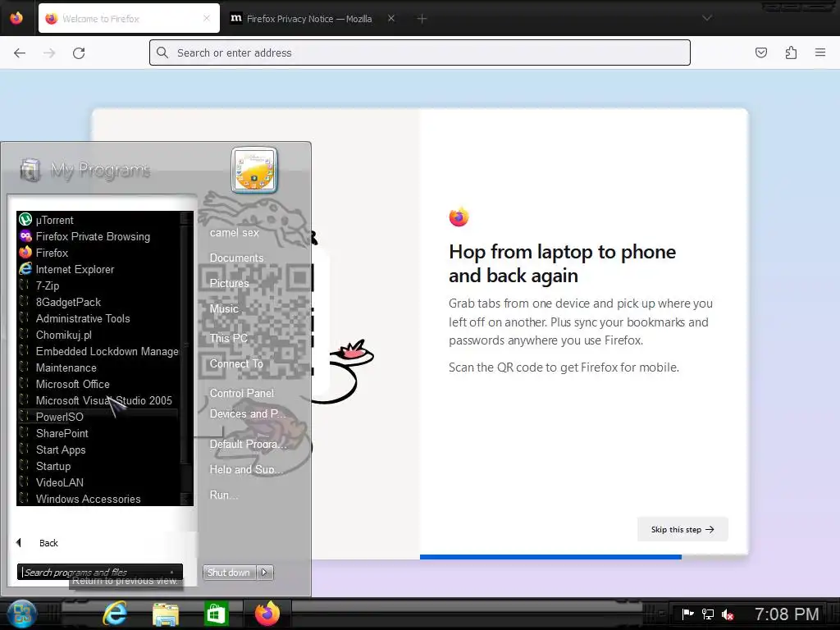Viewport: 840px width, 630px height.
Task: Click Firefox View icon in the tab bar
Action: (16, 18)
